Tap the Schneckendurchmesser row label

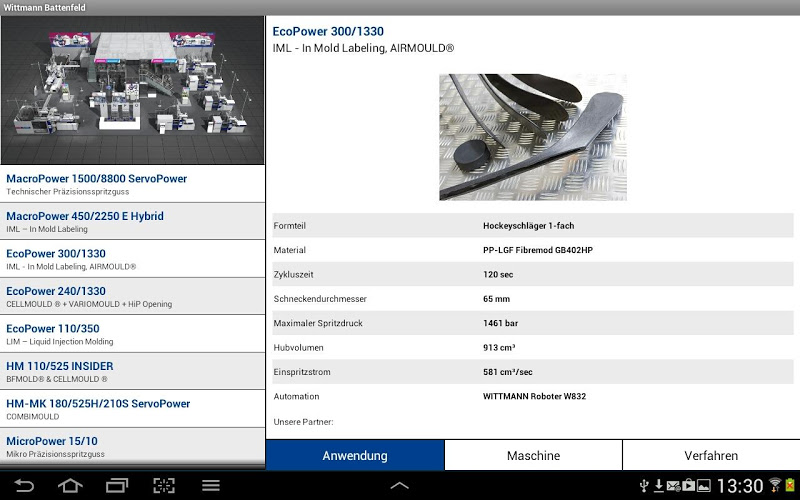tap(320, 299)
